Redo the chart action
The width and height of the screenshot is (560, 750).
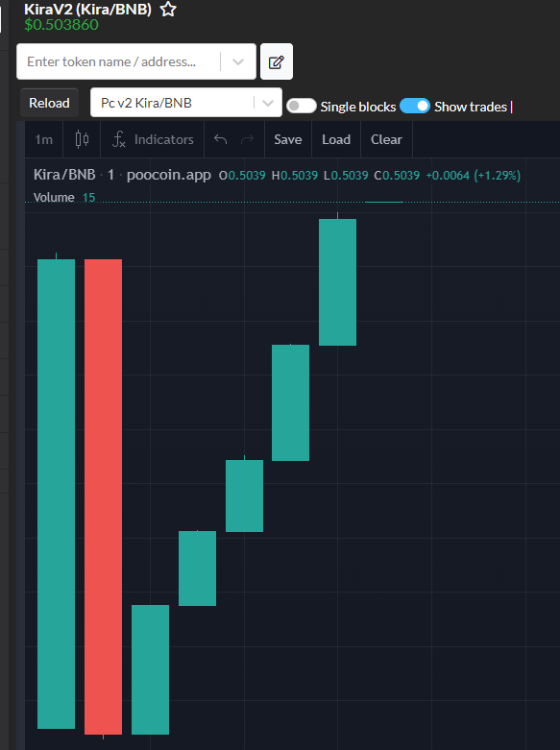pyautogui.click(x=247, y=139)
